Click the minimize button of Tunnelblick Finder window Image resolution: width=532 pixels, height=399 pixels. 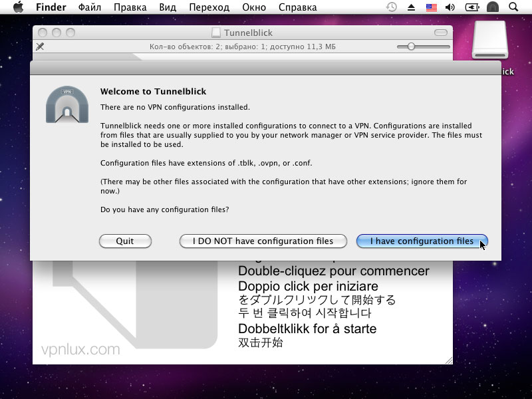pyautogui.click(x=57, y=33)
